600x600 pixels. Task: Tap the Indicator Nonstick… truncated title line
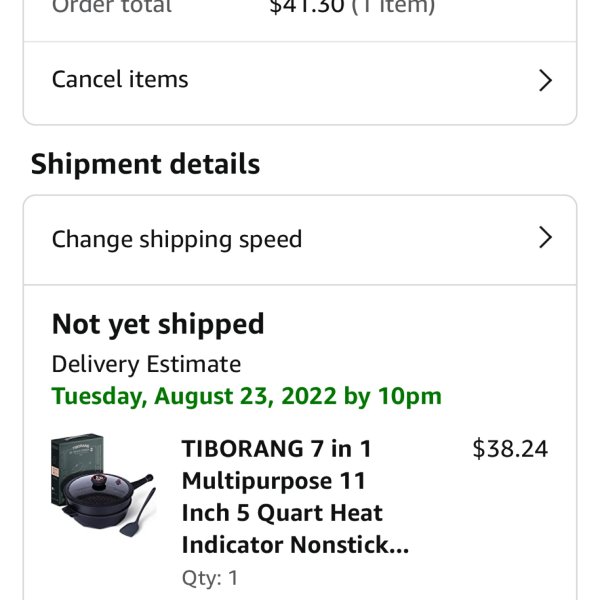(x=295, y=545)
